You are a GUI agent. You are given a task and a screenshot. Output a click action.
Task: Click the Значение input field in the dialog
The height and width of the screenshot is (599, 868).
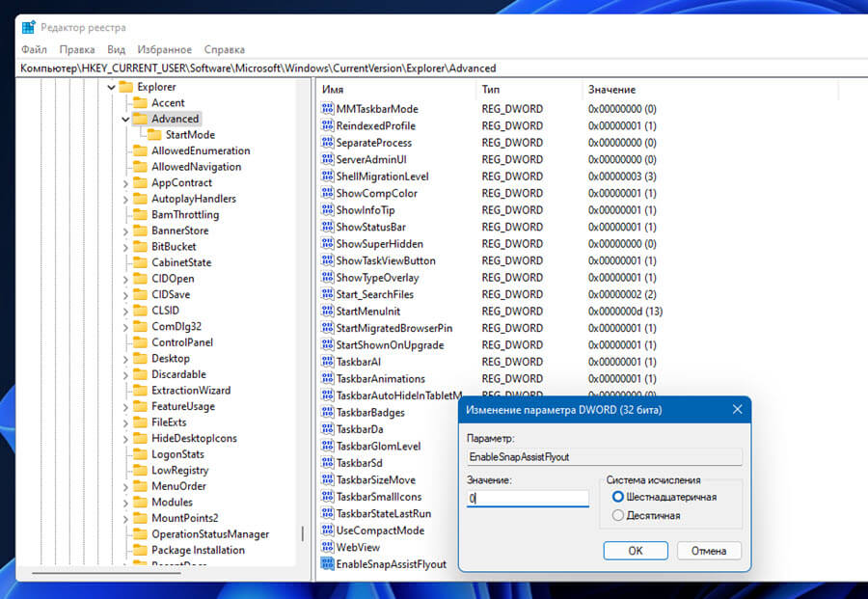point(528,499)
